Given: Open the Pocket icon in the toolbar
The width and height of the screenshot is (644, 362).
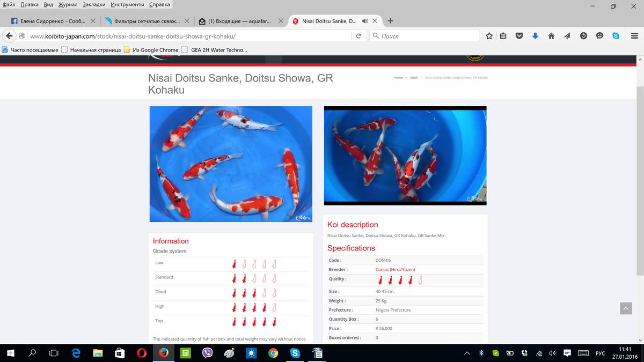Looking at the screenshot, I should click(x=519, y=36).
